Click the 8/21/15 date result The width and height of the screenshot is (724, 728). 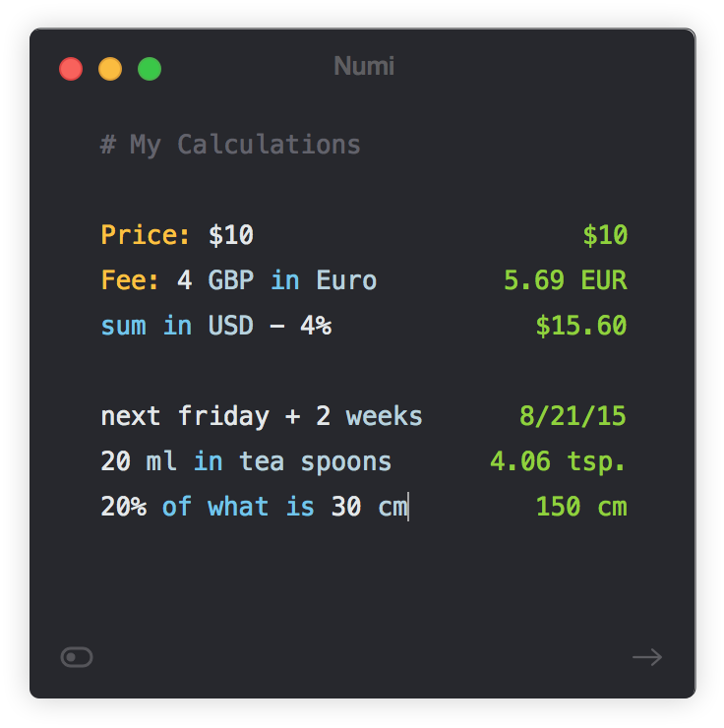[x=573, y=416]
